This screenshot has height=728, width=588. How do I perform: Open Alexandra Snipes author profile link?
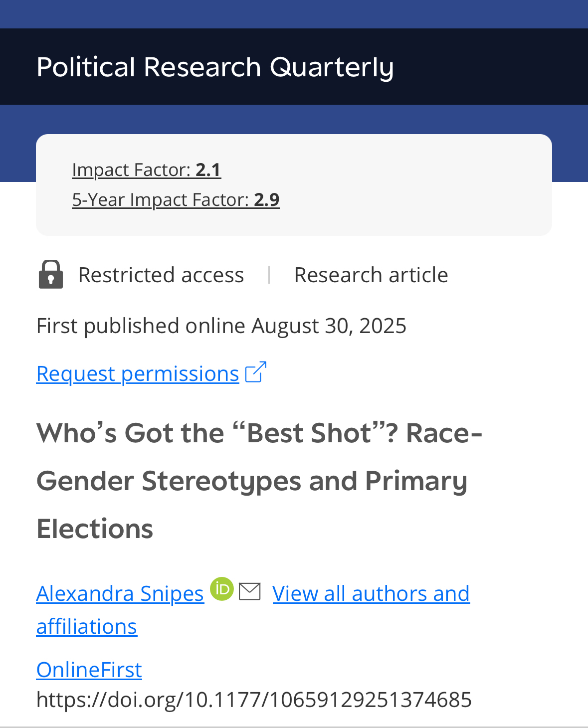coord(120,594)
